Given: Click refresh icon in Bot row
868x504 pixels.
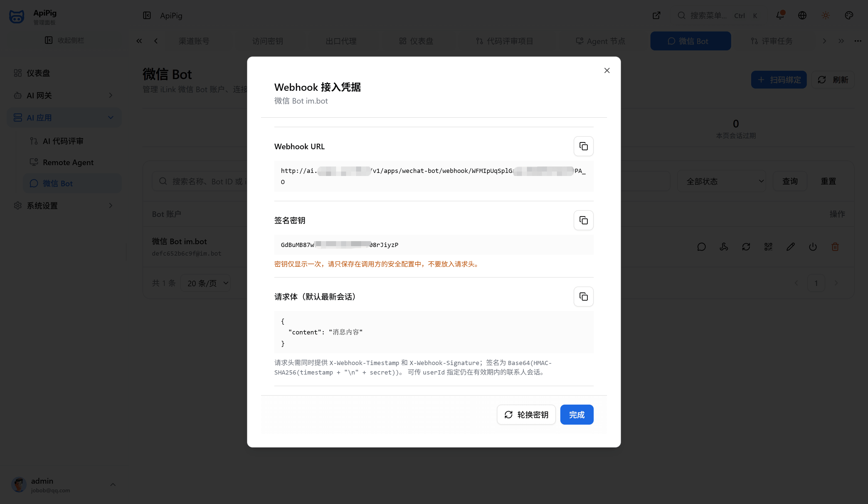Looking at the screenshot, I should tap(746, 247).
